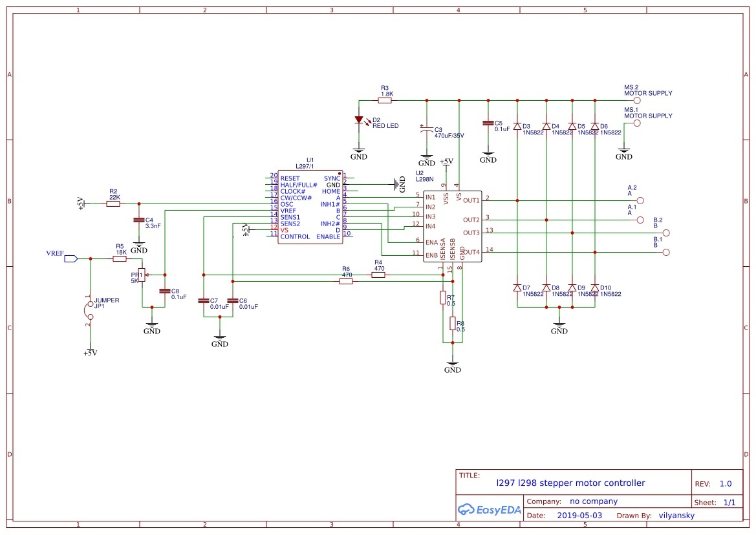Select electrolytic capacitor C3 470uF/35V
This screenshot has height=535, width=756.
point(426,129)
